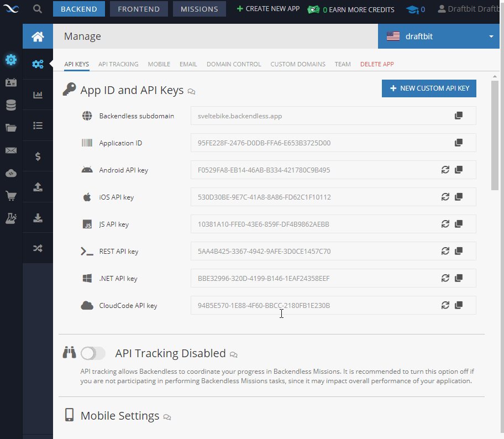
Task: Regenerate the .NET API key
Action: [445, 278]
